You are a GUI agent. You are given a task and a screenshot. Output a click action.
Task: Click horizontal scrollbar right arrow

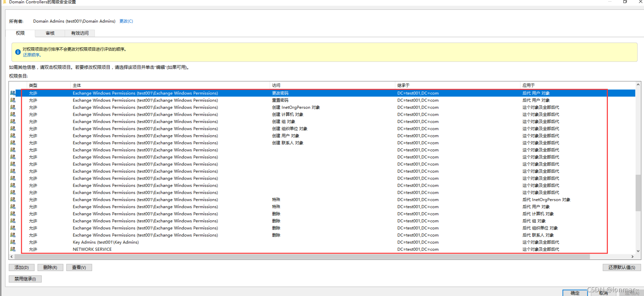[633, 257]
